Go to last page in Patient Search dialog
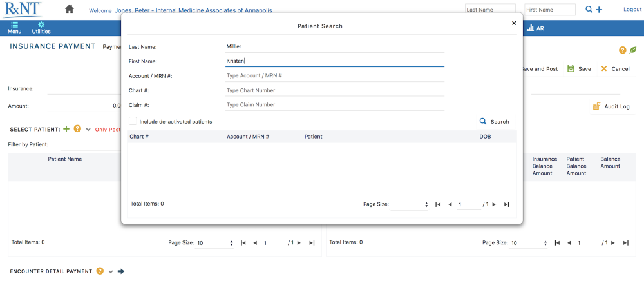644x283 pixels. click(x=506, y=204)
